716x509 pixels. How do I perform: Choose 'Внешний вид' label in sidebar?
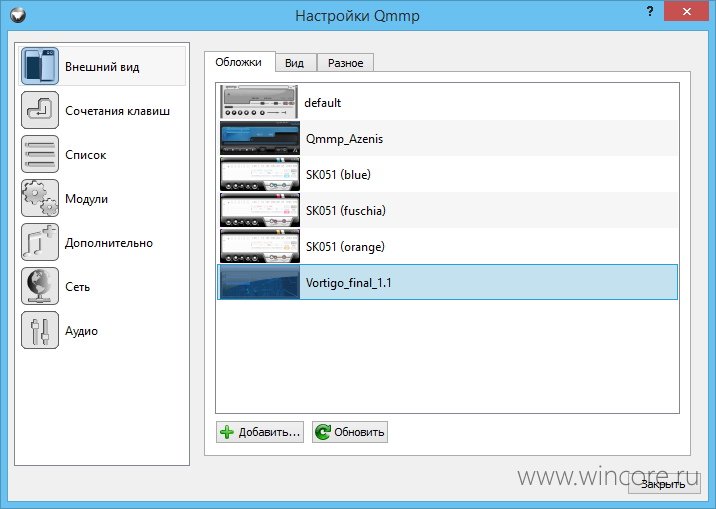(x=102, y=67)
